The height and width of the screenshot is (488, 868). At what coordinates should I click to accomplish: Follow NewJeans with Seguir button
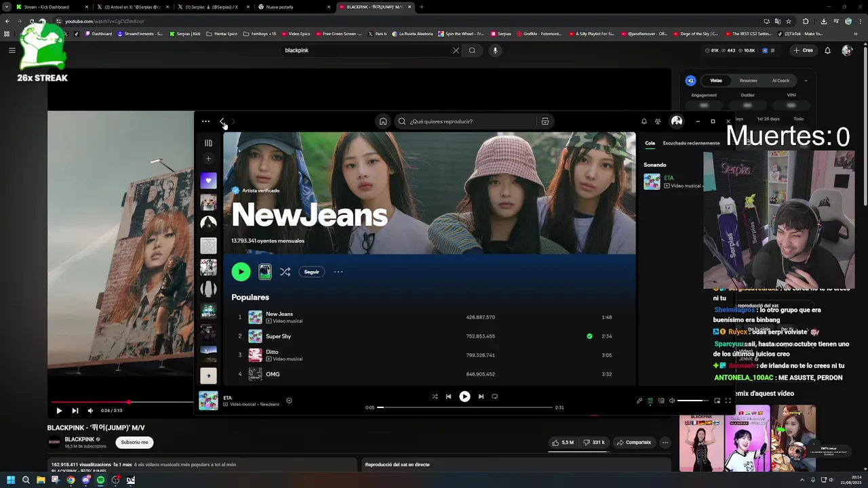click(x=311, y=272)
